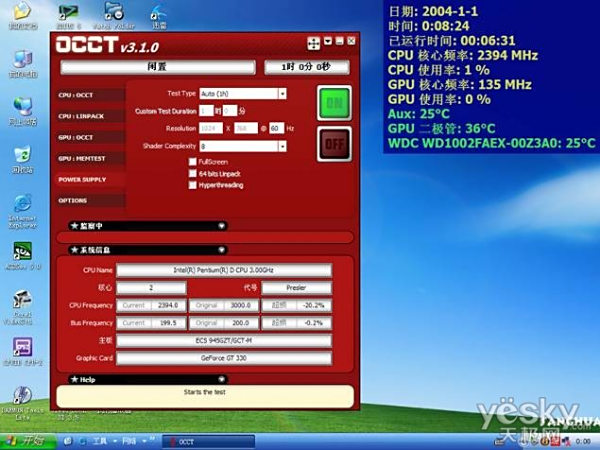Open the Thunder (迅雷) desktop shortcut
This screenshot has height=450, width=600.
point(159,16)
